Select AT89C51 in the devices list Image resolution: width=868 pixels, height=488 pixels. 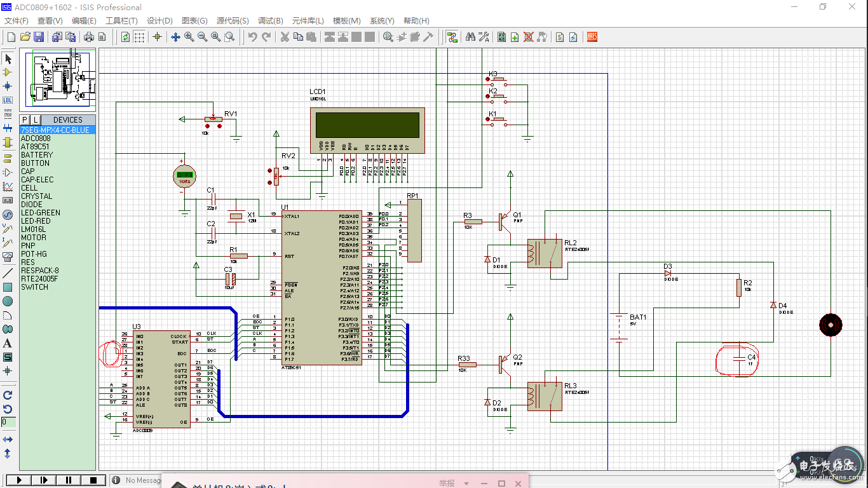pyautogui.click(x=35, y=147)
